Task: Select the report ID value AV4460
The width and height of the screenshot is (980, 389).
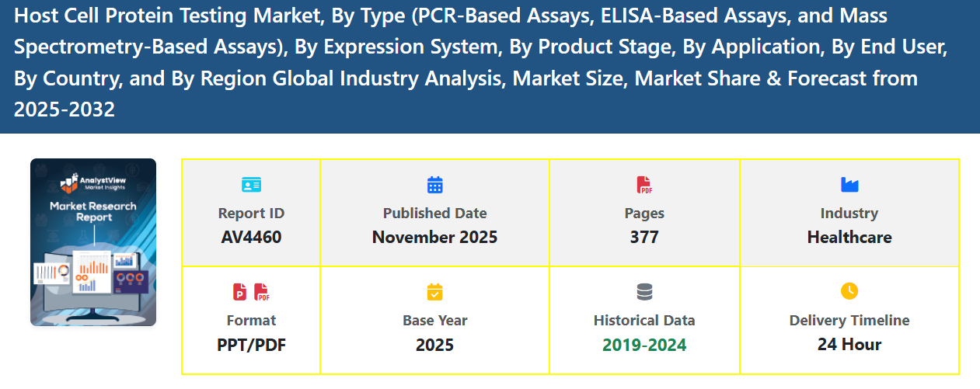Action: 251,238
